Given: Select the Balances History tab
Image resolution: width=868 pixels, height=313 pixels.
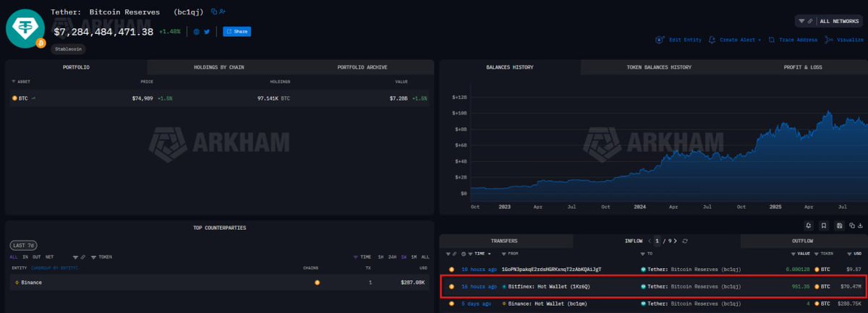Looking at the screenshot, I should (x=510, y=67).
